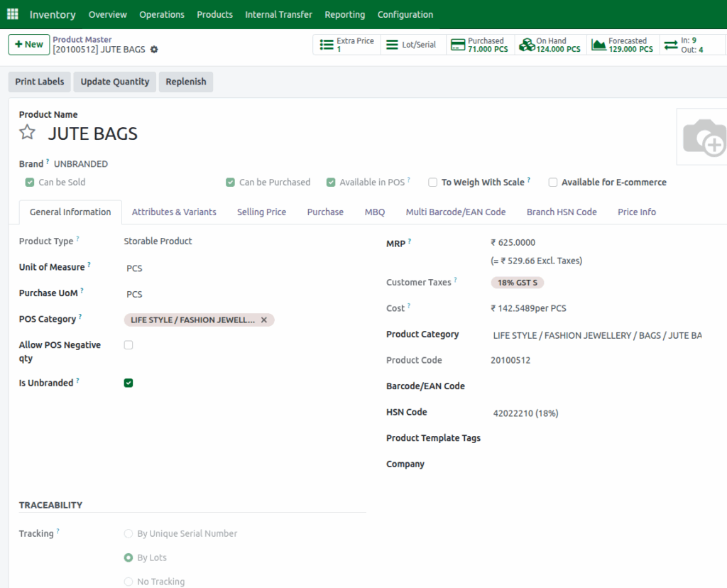Viewport: 727px width, 588px height.
Task: Open the Reporting menu
Action: point(344,14)
